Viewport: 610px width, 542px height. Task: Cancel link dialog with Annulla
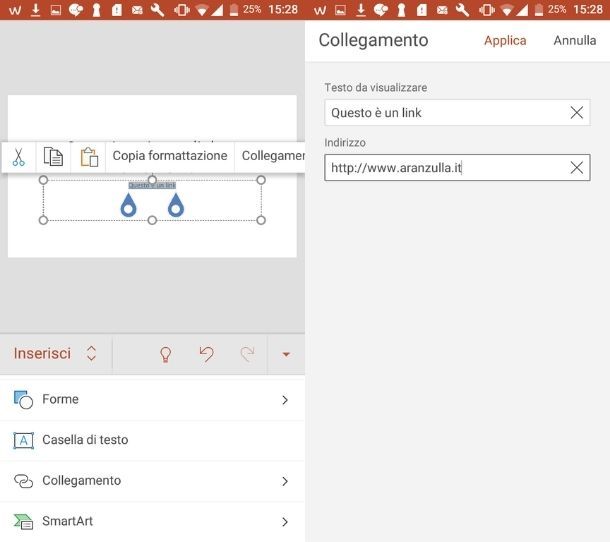pyautogui.click(x=575, y=40)
